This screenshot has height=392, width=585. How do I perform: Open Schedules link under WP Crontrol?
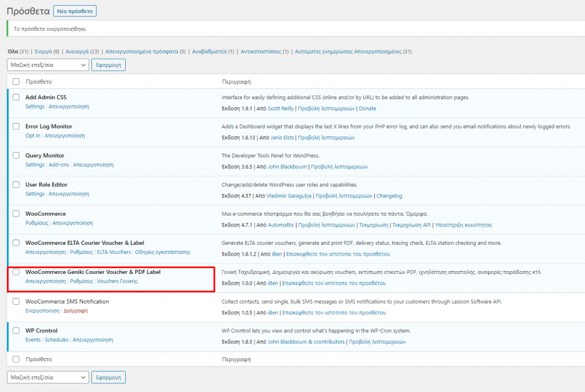[57, 340]
